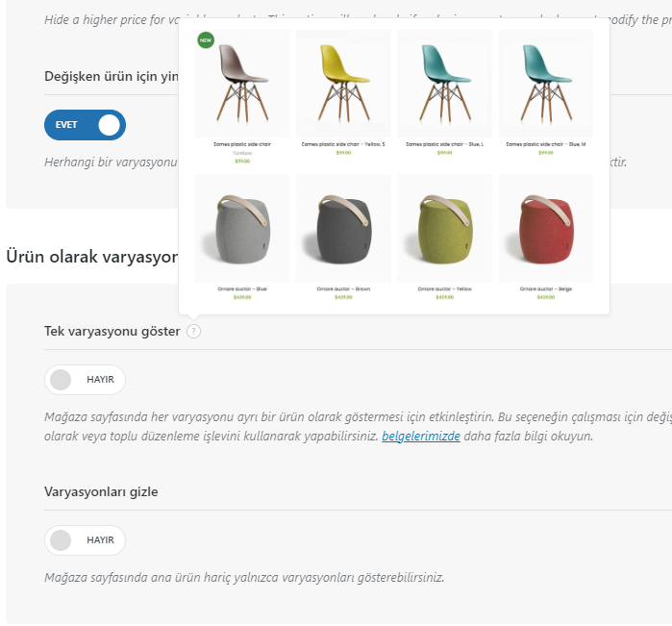This screenshot has width=672, height=626.
Task: Click the Blue, M chair image
Action: (x=546, y=84)
